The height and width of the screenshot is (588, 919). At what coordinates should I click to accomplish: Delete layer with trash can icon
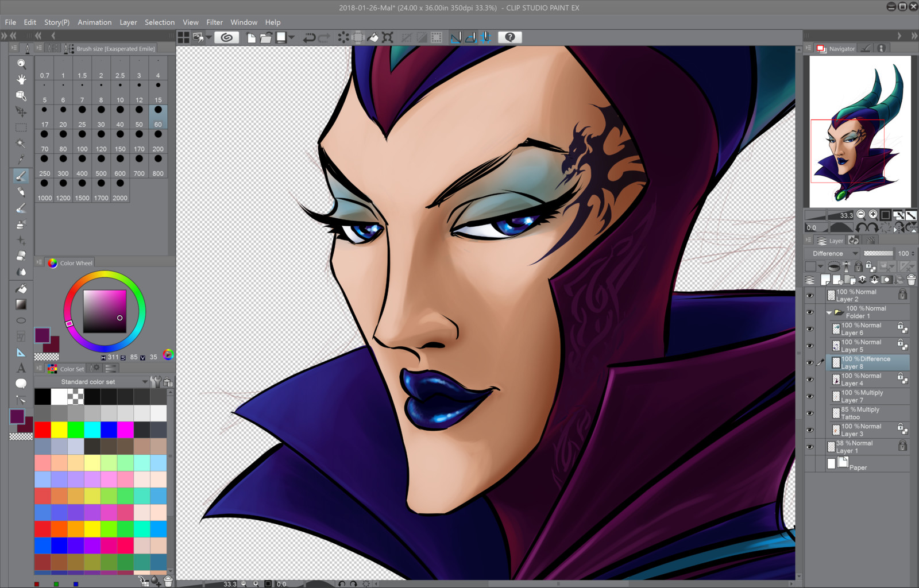tap(911, 280)
